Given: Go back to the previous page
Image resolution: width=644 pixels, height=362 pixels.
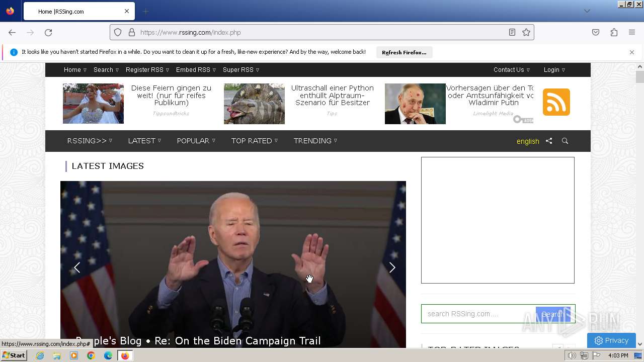Looking at the screenshot, I should coord(12,32).
